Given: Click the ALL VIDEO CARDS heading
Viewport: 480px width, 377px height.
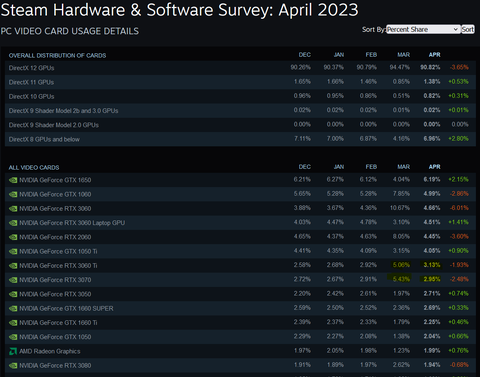Looking at the screenshot, I should point(34,168).
